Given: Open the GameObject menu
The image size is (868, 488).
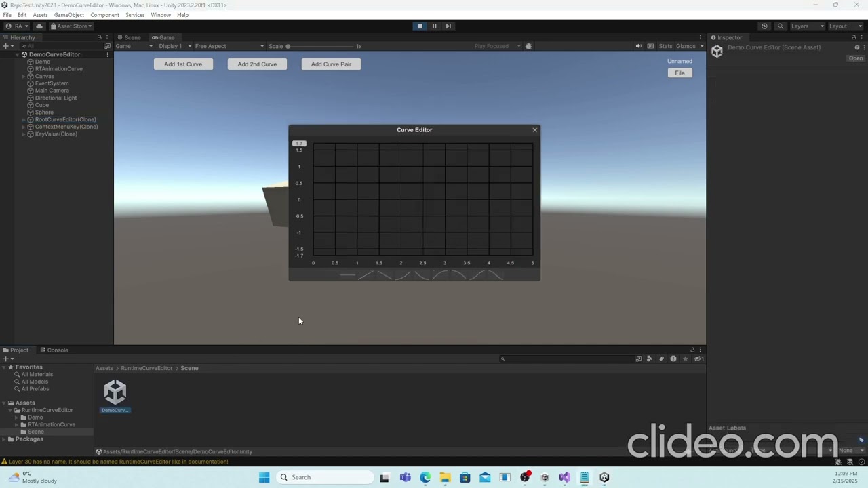Looking at the screenshot, I should pyautogui.click(x=69, y=14).
